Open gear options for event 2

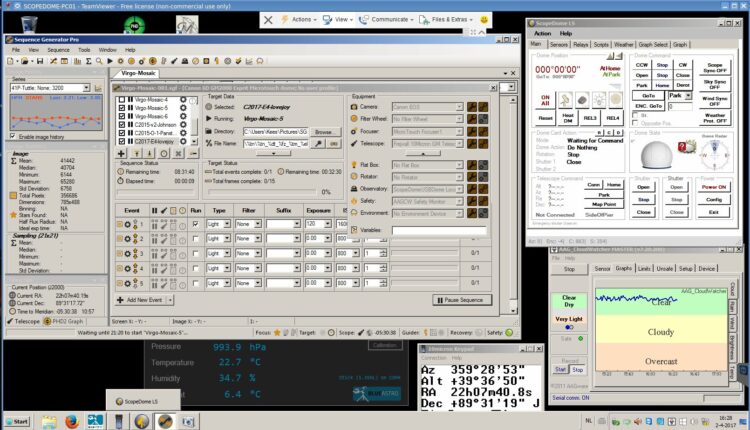tap(128, 239)
